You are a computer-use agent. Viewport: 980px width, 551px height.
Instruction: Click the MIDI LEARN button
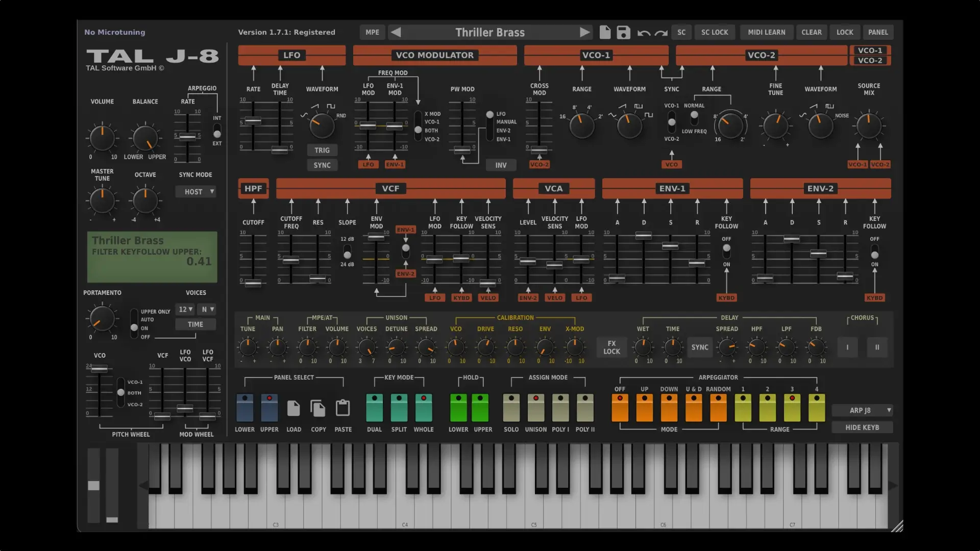pos(766,32)
